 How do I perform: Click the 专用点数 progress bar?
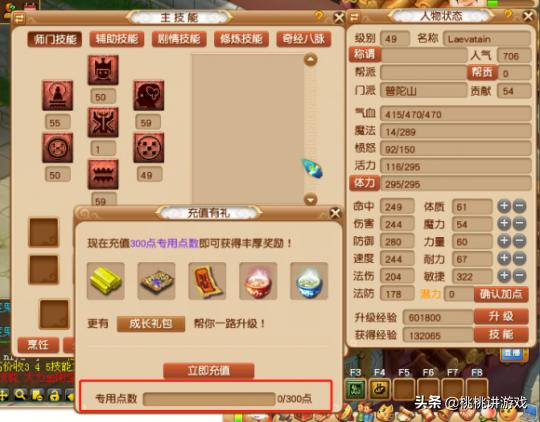coord(209,399)
